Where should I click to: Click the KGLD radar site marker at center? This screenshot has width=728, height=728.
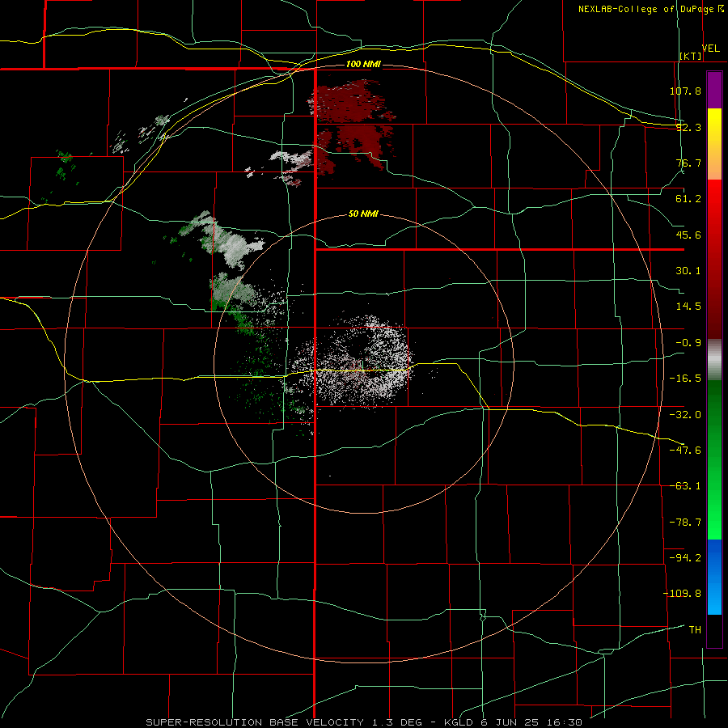[363, 366]
